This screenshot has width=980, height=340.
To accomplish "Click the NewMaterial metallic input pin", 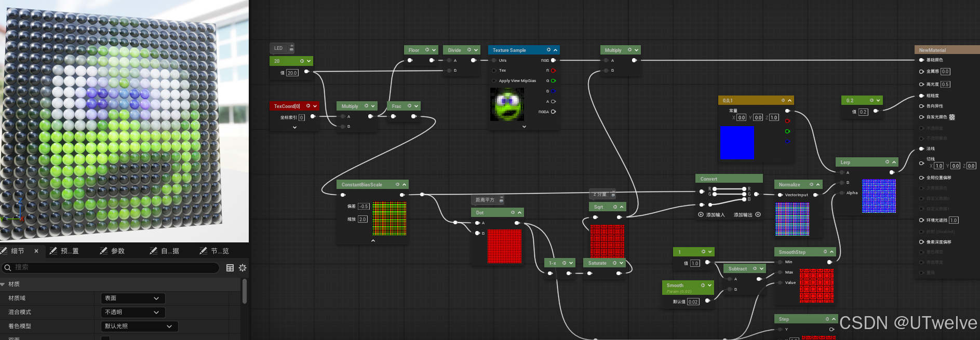I will point(921,71).
